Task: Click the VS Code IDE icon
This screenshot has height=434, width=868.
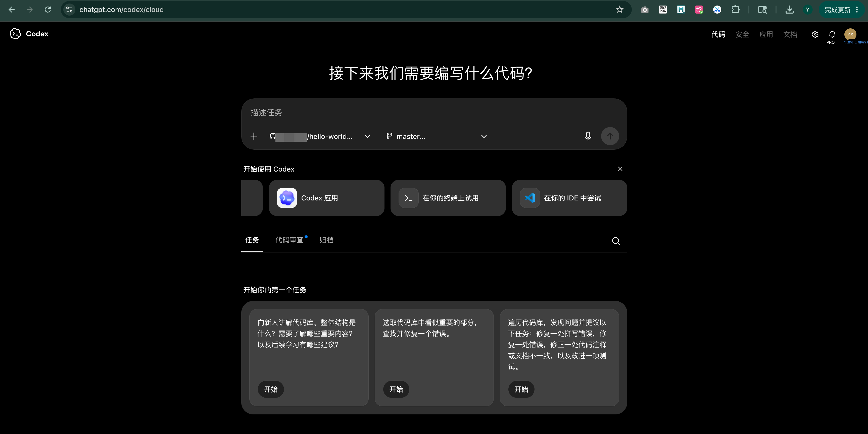Action: click(530, 198)
